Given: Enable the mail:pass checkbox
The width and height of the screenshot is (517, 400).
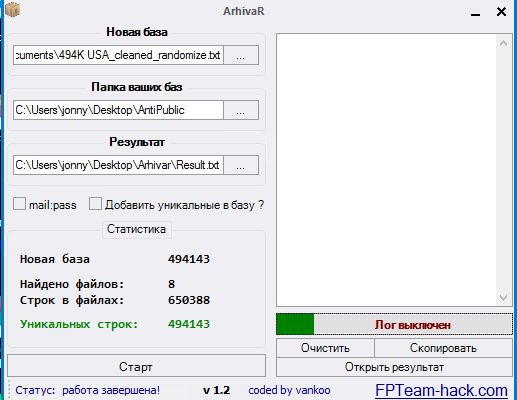Looking at the screenshot, I should coord(19,204).
